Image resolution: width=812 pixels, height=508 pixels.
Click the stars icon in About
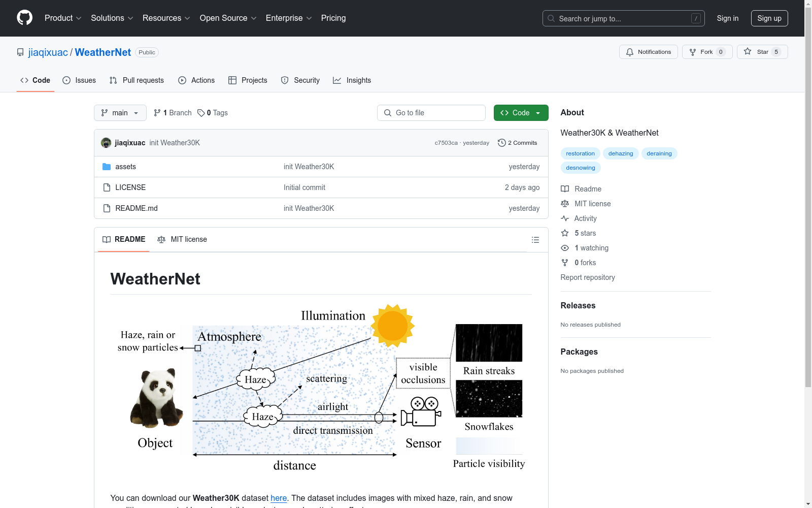click(x=565, y=233)
